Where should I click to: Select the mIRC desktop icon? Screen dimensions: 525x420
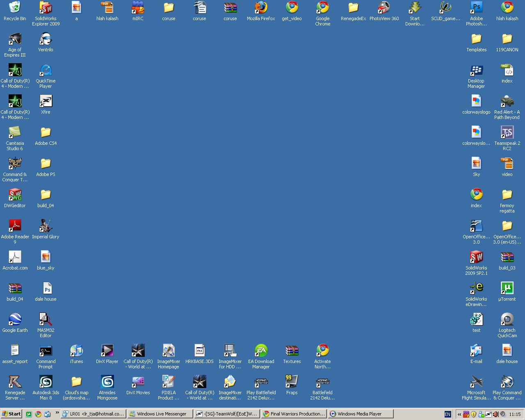pos(138,8)
